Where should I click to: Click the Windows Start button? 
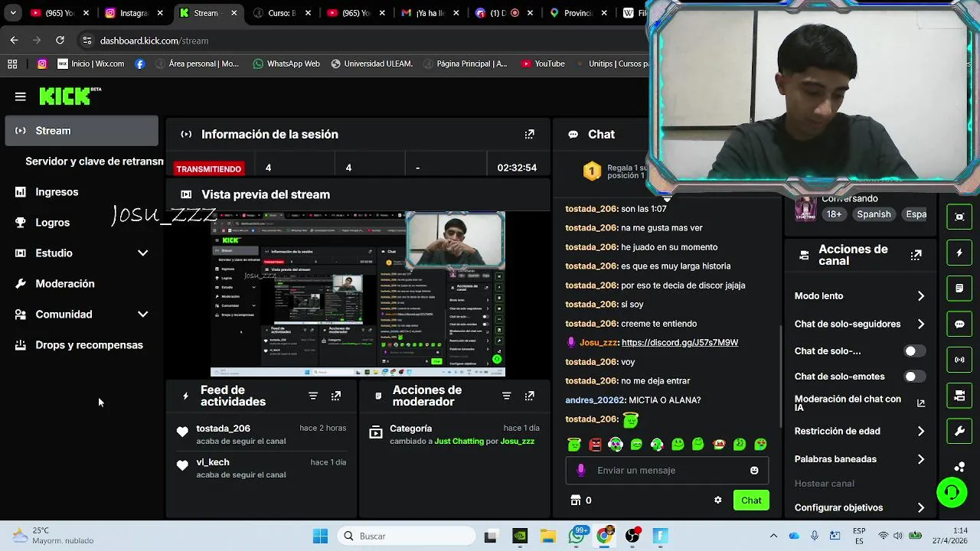click(320, 536)
